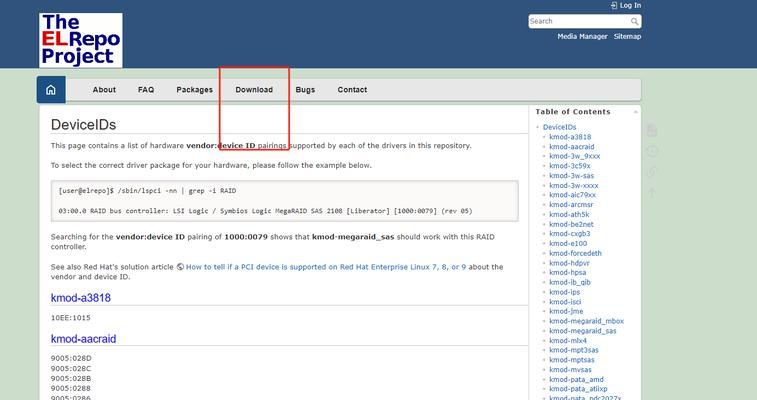
Task: Open the Red Hat PCI device article link
Action: click(326, 267)
